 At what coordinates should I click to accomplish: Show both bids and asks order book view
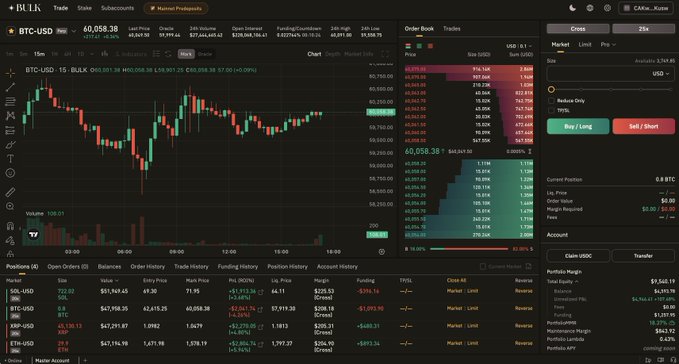click(408, 46)
